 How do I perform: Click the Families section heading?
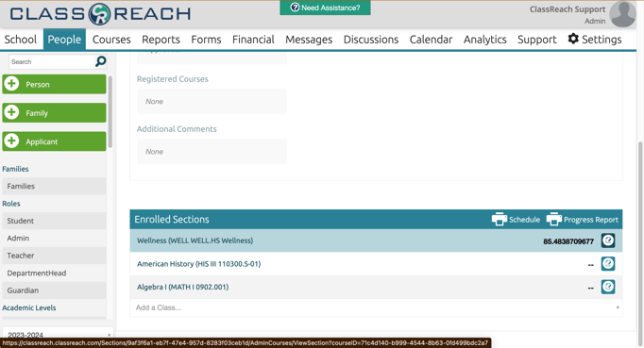point(16,169)
